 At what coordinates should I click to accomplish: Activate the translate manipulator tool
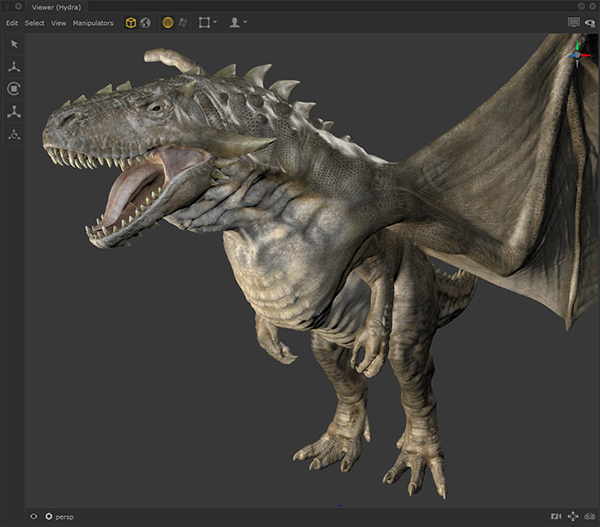pos(14,67)
